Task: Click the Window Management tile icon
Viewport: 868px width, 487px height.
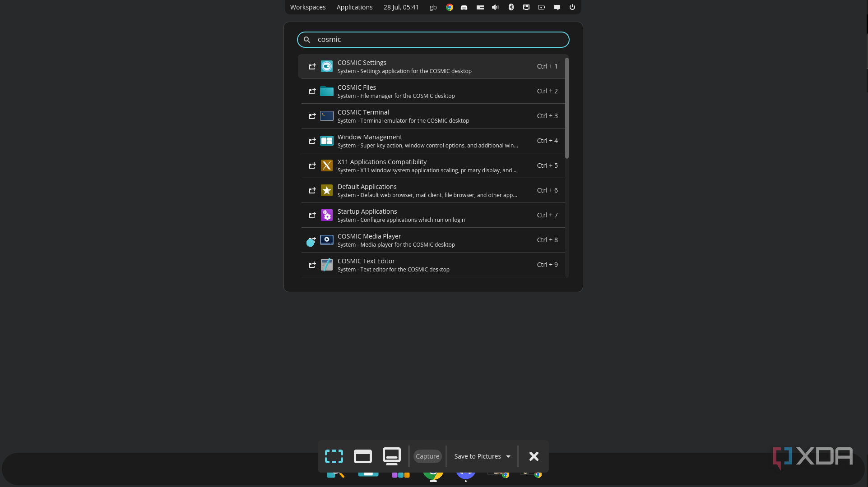Action: pyautogui.click(x=327, y=141)
